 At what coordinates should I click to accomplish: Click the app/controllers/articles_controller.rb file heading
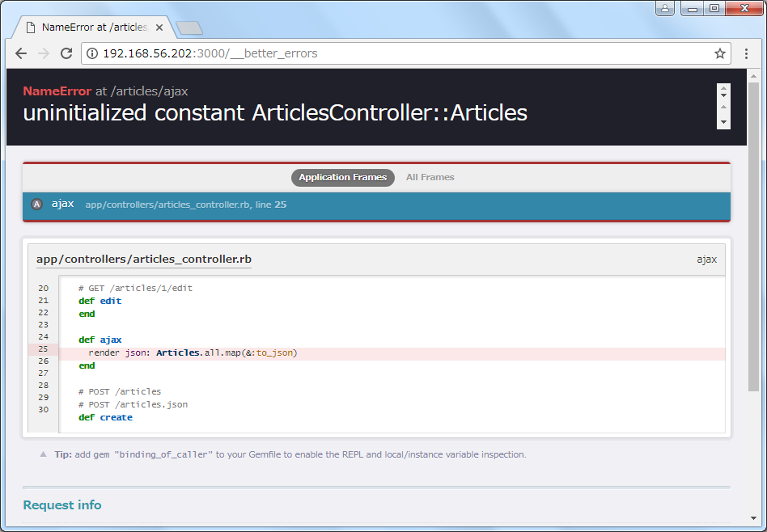(x=144, y=260)
